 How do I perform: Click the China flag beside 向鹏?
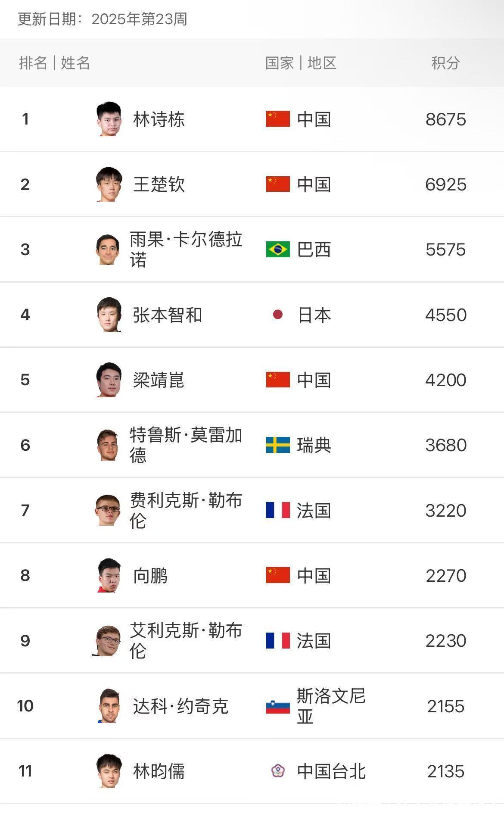(x=278, y=575)
